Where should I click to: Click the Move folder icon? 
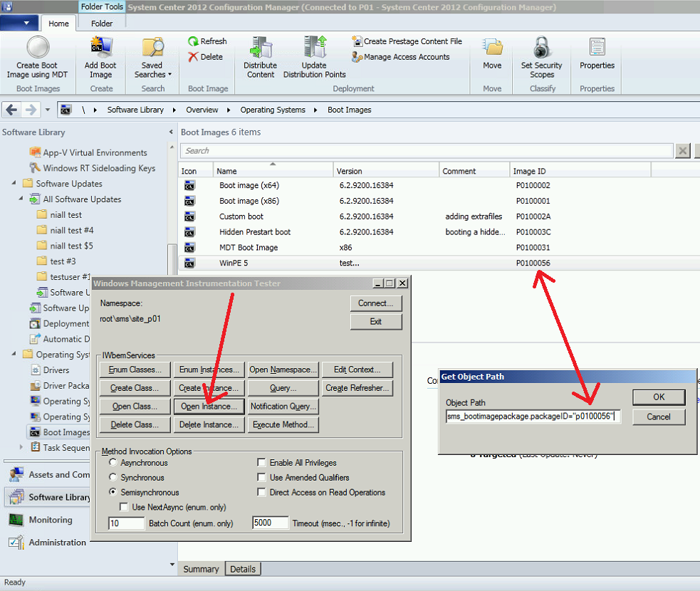coord(492,47)
